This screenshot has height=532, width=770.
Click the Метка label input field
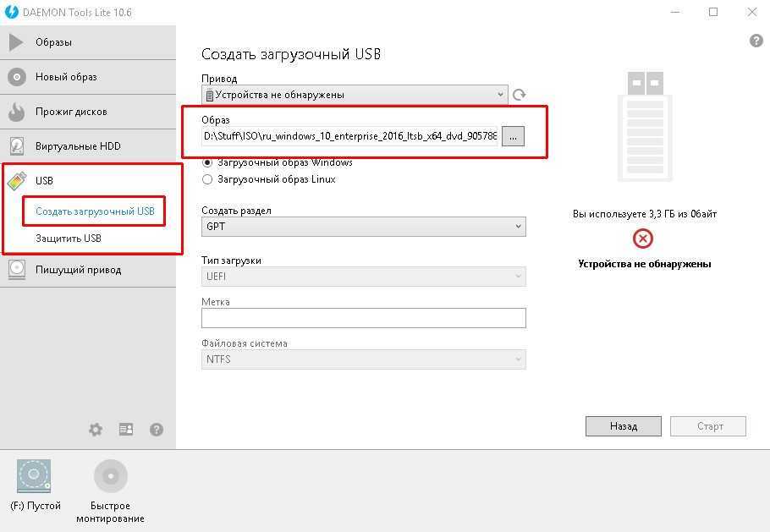click(363, 318)
